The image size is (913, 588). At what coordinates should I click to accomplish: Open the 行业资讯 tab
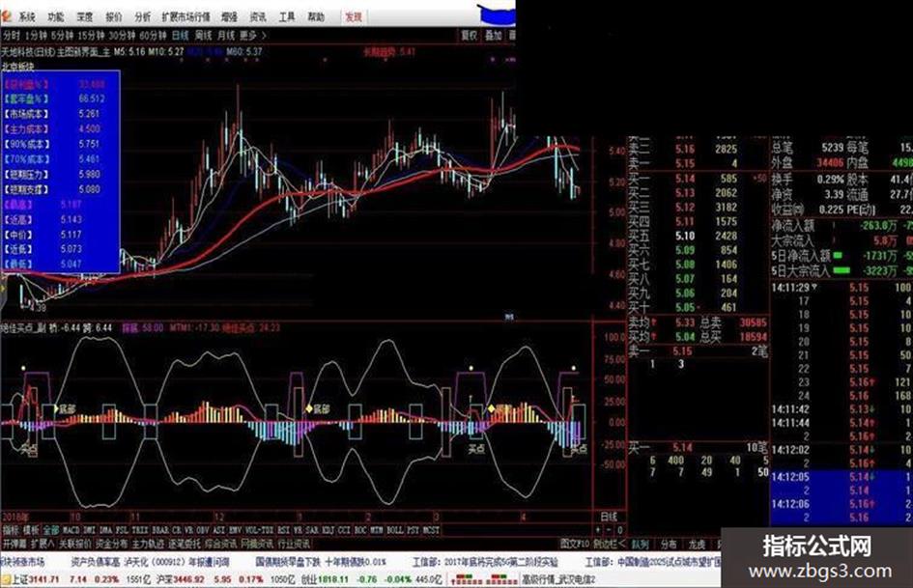click(x=294, y=544)
